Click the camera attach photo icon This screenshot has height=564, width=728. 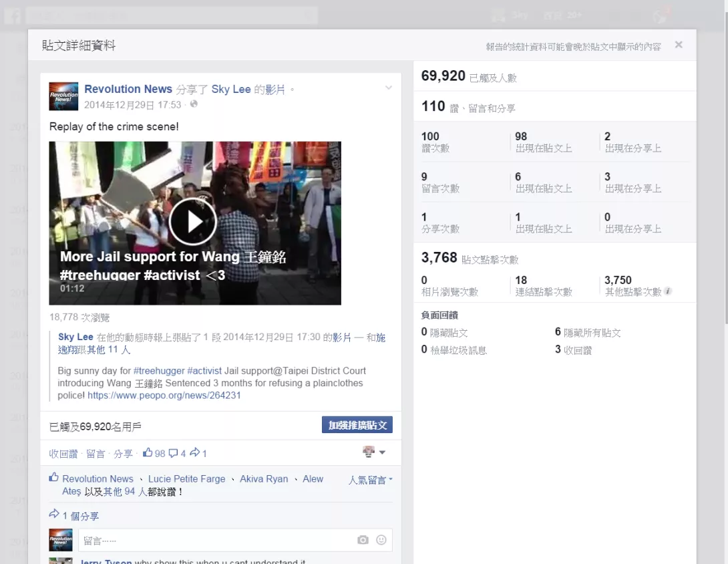363,540
